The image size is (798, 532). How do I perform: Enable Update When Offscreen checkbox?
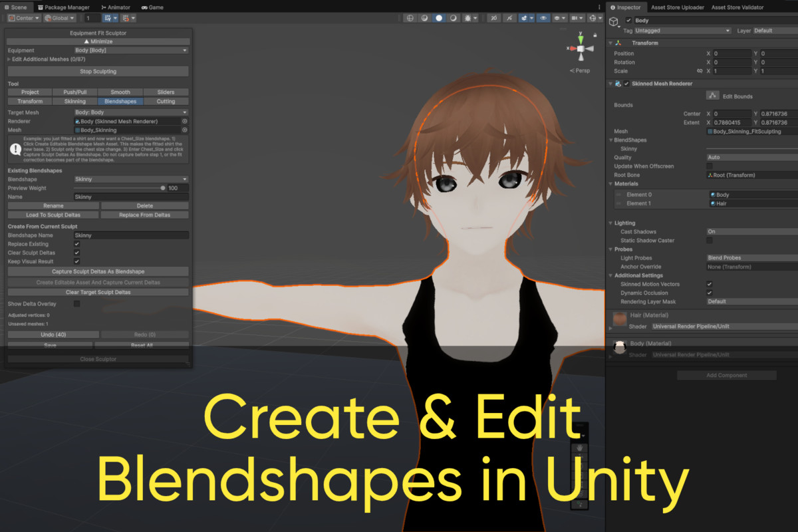pyautogui.click(x=710, y=166)
